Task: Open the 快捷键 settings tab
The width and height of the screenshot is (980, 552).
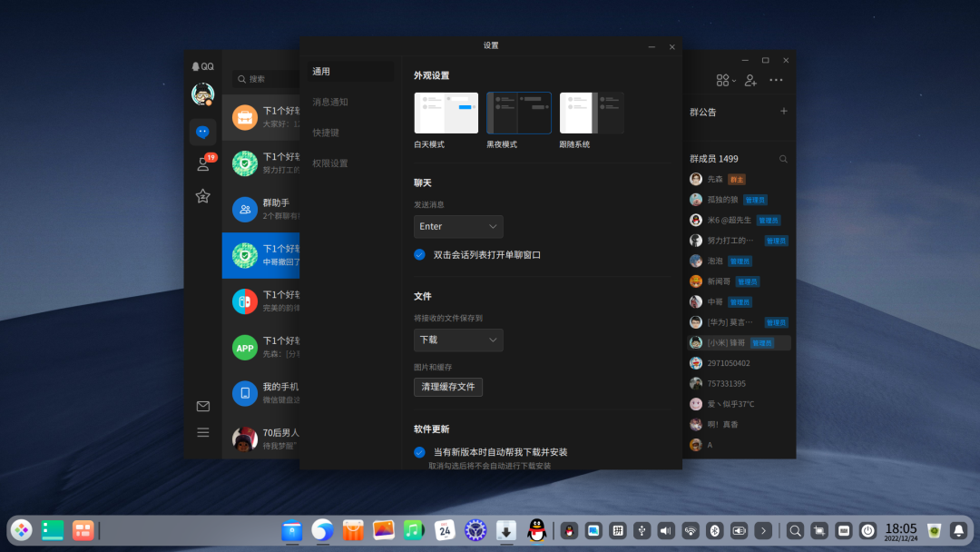Action: (x=327, y=133)
